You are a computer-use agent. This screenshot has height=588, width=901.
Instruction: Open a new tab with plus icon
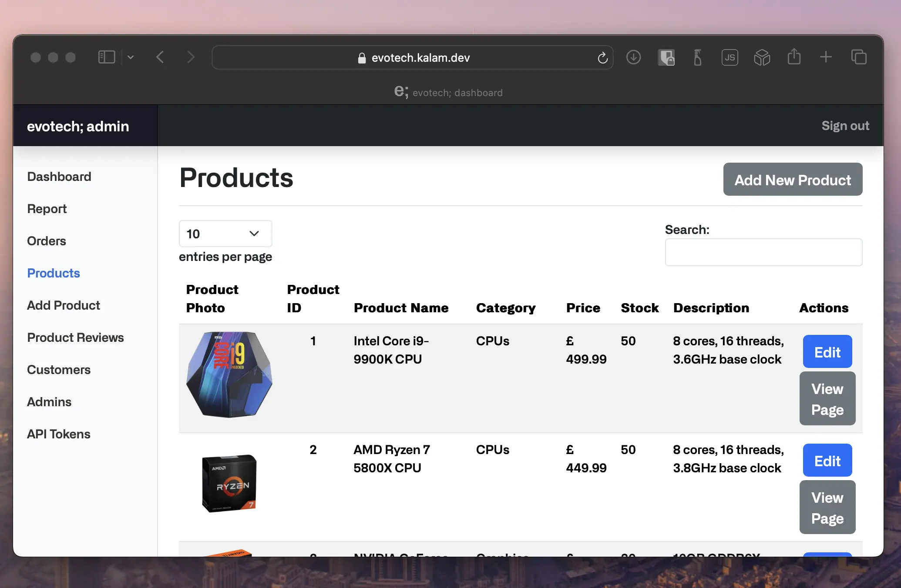[x=826, y=57]
